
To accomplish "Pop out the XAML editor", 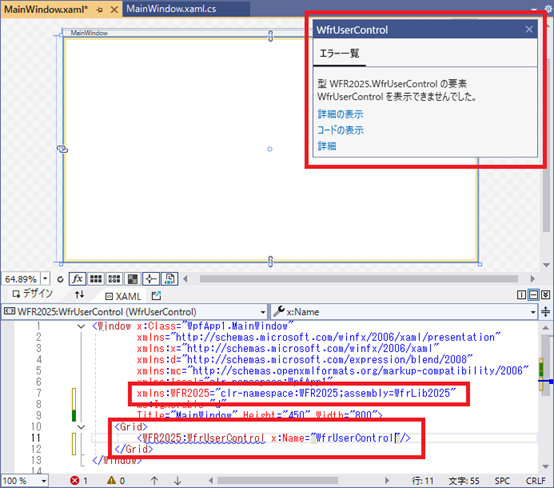I will coord(156,295).
